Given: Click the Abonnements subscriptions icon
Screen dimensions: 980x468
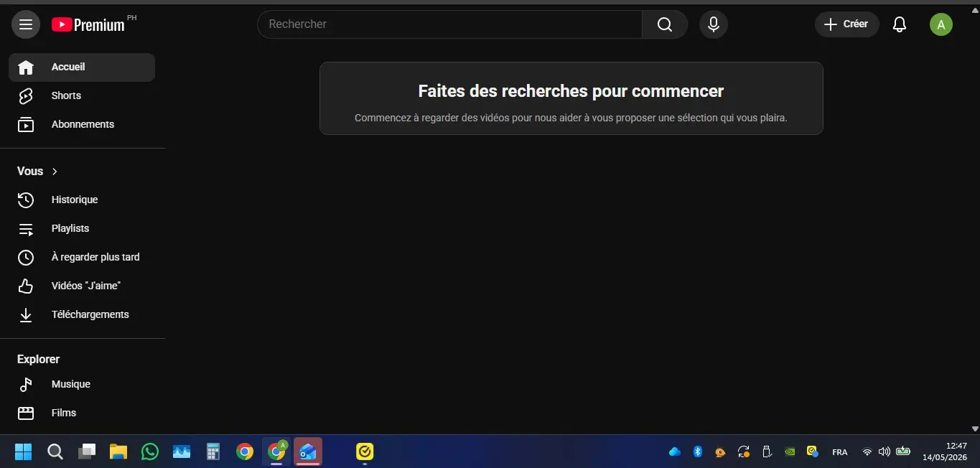Looking at the screenshot, I should click(x=26, y=124).
